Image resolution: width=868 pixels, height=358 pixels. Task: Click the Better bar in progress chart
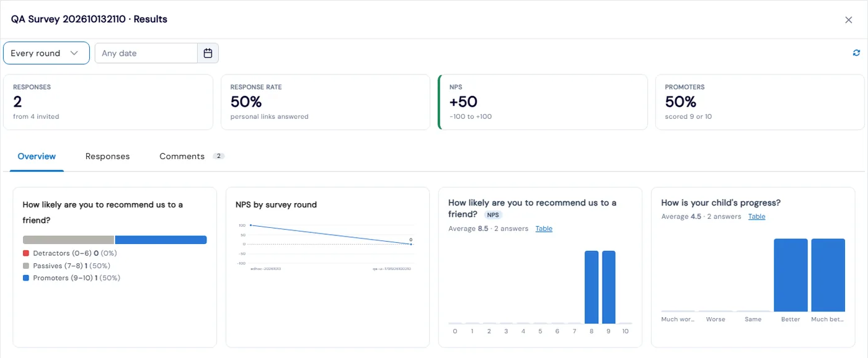(790, 275)
